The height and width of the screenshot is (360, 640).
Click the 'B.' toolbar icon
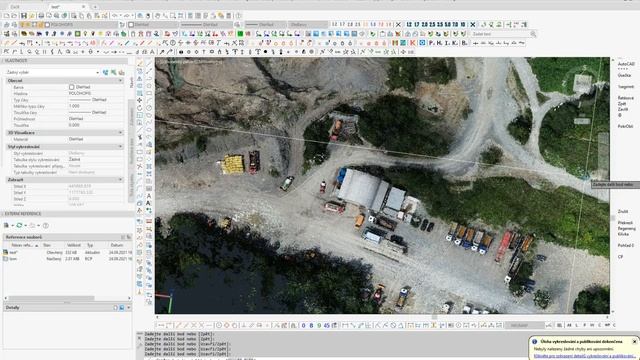click(x=464, y=42)
